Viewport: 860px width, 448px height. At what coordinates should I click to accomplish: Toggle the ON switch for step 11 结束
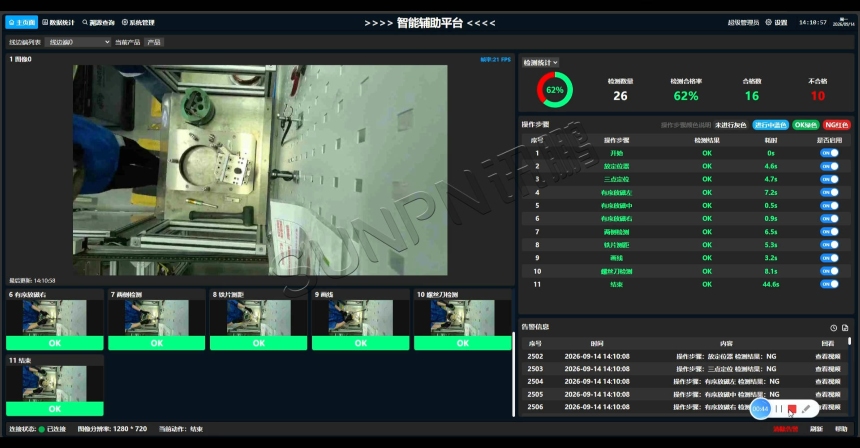[829, 284]
